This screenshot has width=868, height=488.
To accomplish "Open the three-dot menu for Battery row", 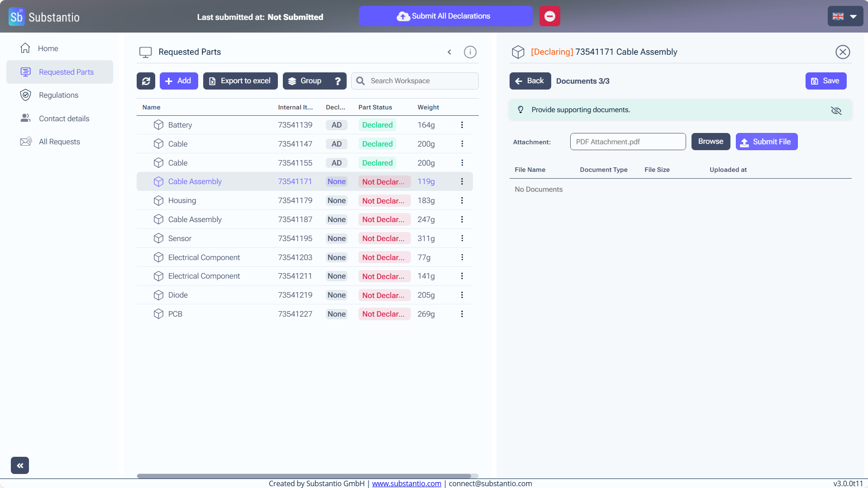I will (462, 125).
